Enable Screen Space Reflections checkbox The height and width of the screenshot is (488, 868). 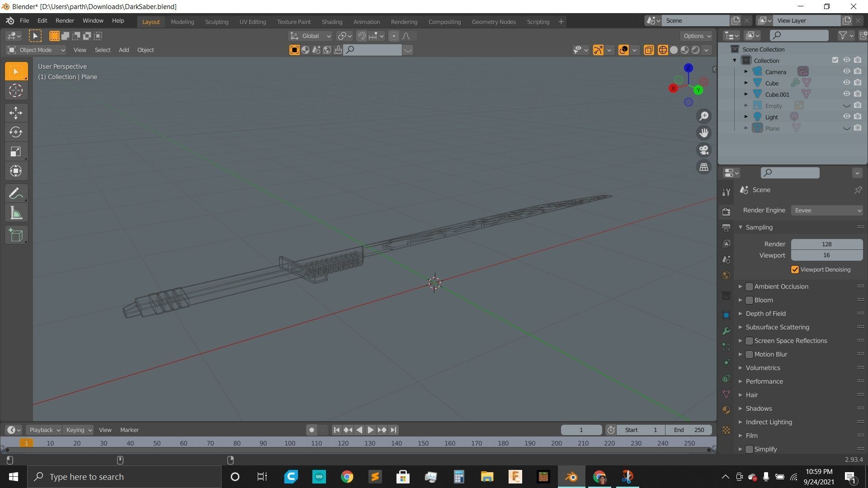(x=749, y=341)
